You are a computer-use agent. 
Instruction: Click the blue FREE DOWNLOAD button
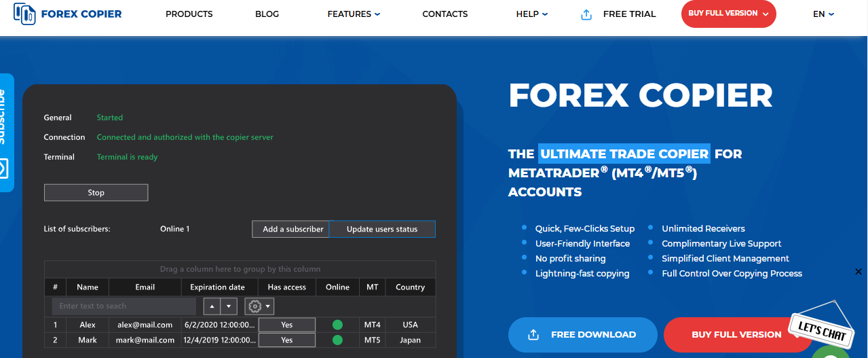pos(583,334)
